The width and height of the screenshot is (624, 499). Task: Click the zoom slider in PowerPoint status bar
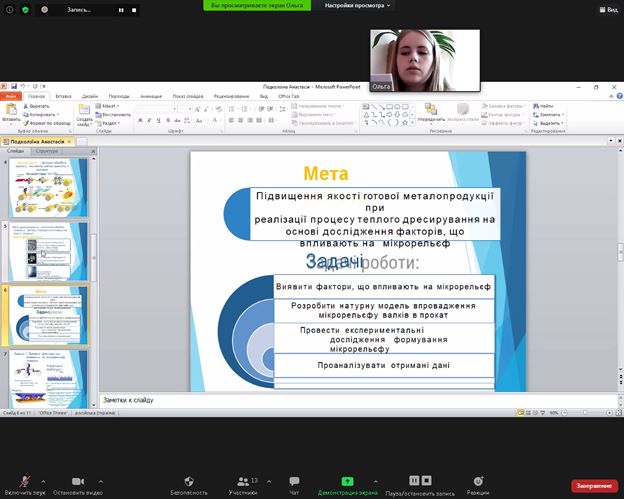(x=586, y=412)
